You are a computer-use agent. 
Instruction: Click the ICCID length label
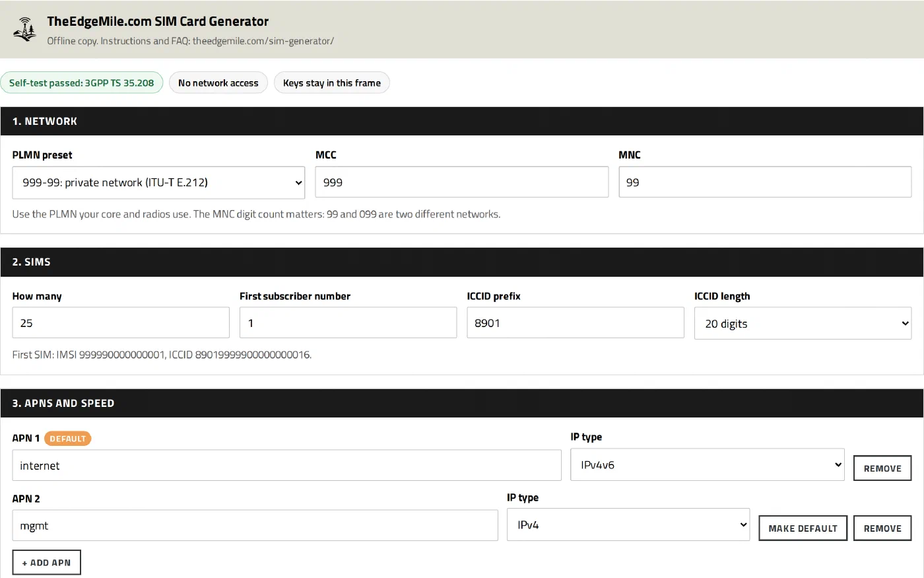click(722, 296)
